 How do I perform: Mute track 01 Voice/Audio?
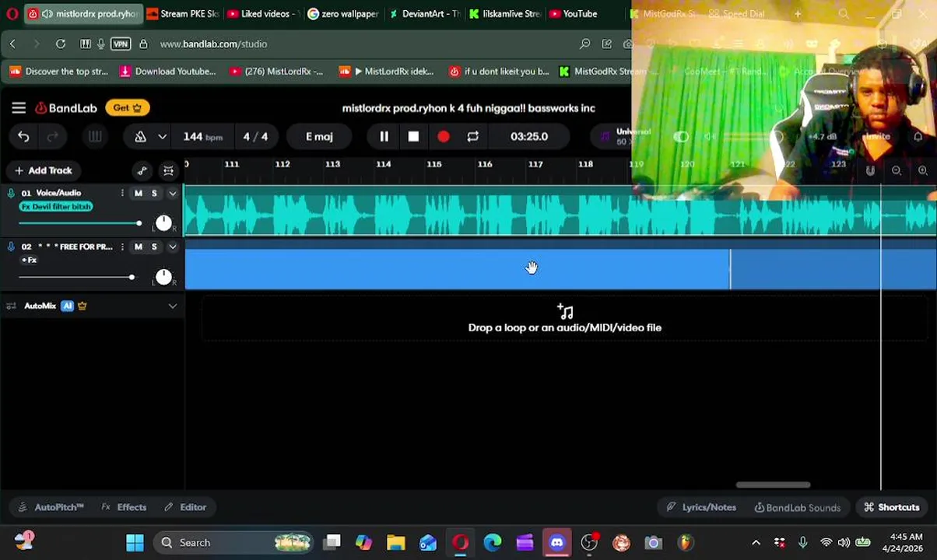tap(139, 193)
